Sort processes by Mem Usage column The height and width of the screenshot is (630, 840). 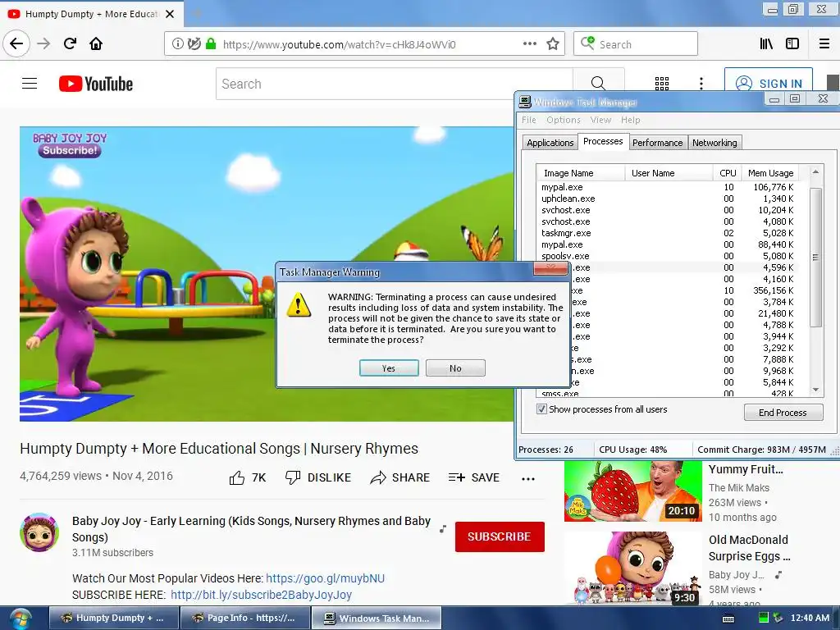click(769, 173)
